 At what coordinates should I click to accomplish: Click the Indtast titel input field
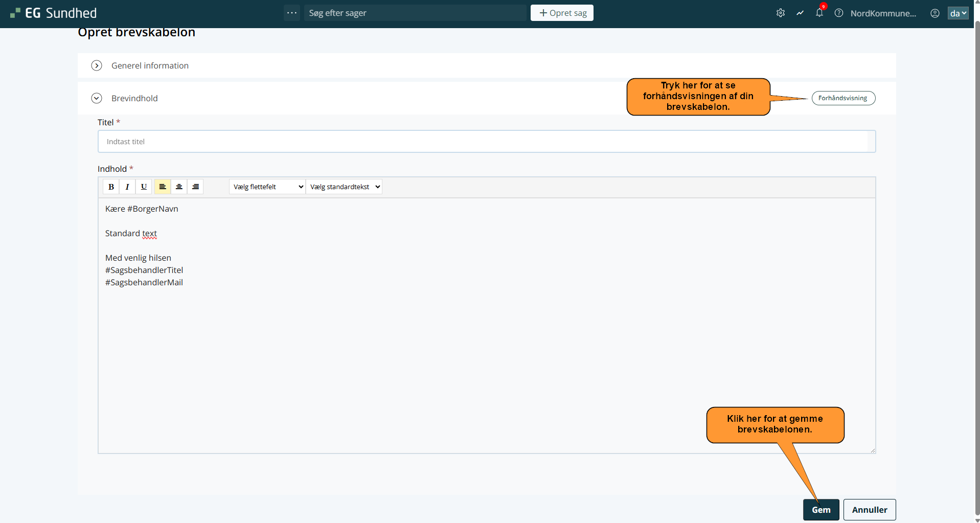pos(486,142)
